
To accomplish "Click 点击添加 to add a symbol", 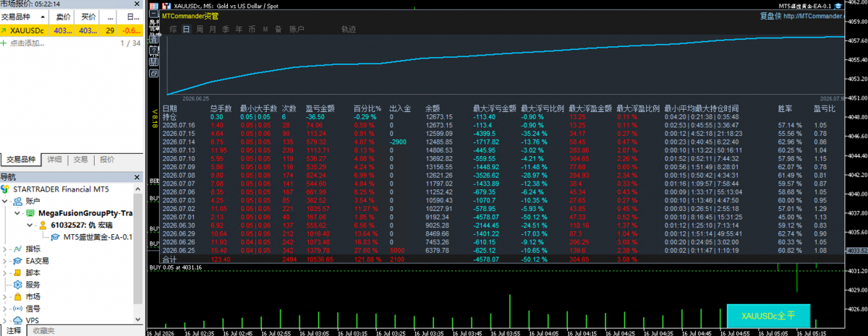I will coord(26,43).
